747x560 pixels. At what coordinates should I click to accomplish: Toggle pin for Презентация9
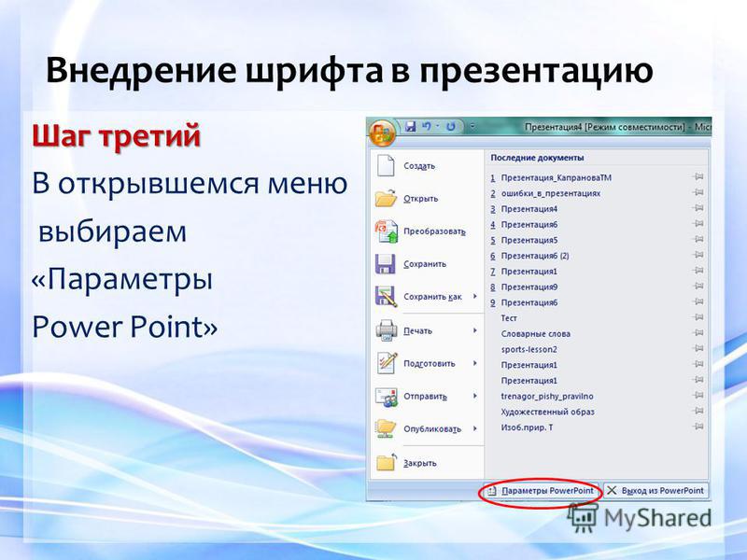698,287
